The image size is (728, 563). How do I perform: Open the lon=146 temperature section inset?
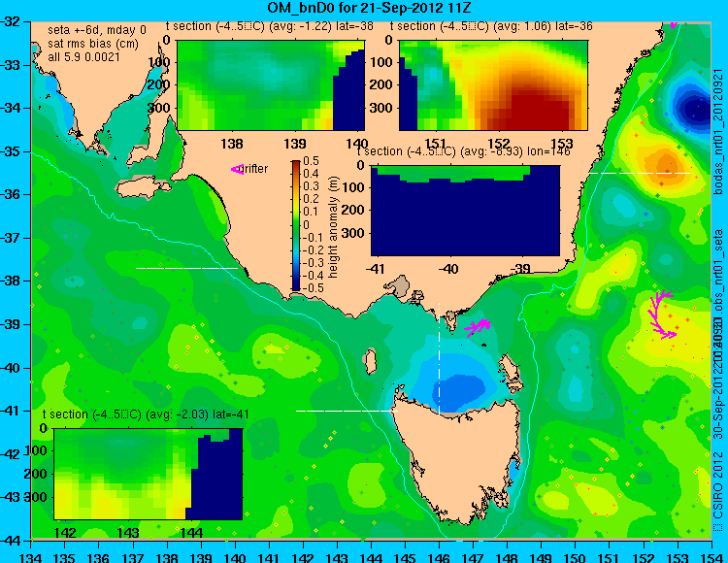point(466,211)
